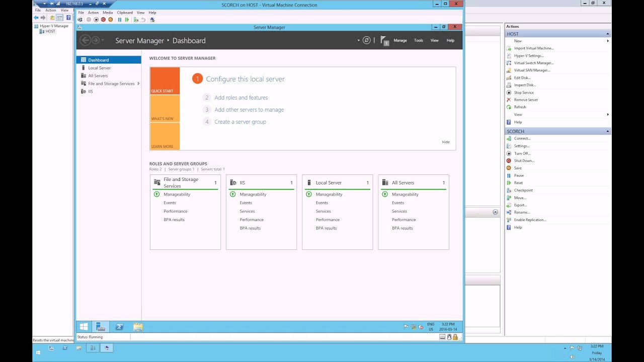Open the Notifications flag in Server Manager

click(384, 40)
